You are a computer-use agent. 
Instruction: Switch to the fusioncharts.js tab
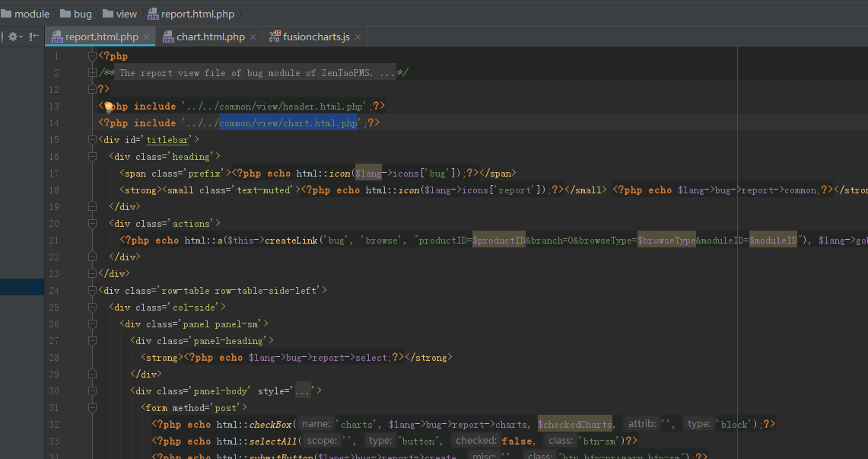click(316, 37)
